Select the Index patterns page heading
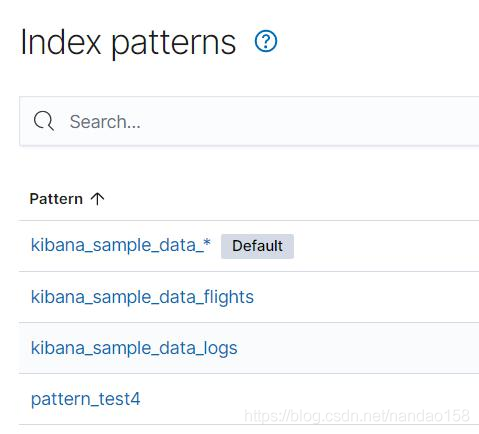Screen dimensions: 479x434 point(128,43)
